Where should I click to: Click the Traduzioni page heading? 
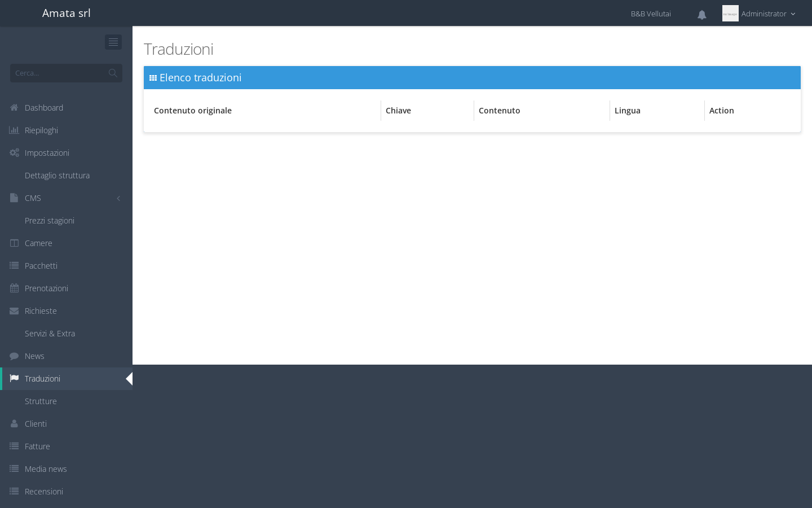(179, 49)
